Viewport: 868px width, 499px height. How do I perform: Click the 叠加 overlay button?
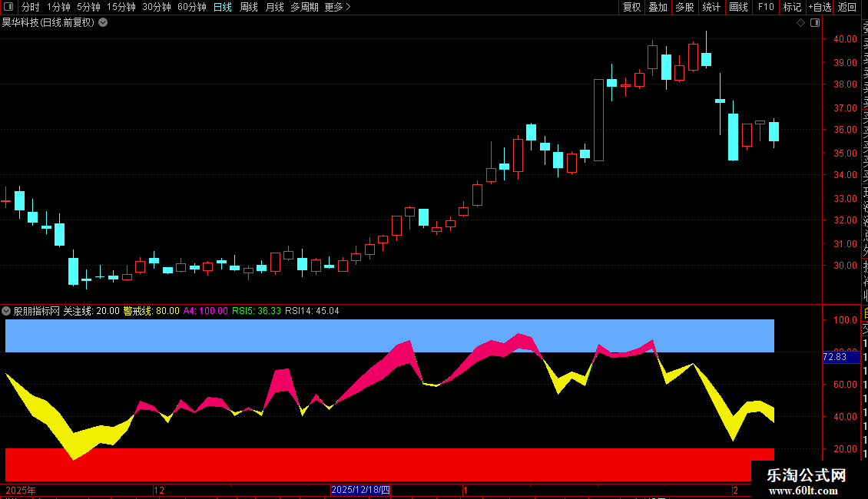click(658, 7)
